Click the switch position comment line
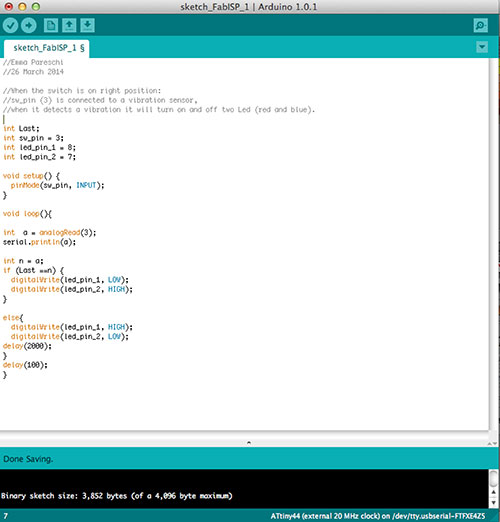This screenshot has width=500, height=522. coord(82,91)
